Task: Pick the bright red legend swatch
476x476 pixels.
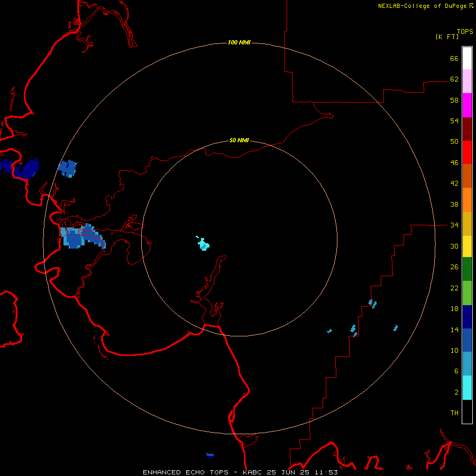Action: [467, 152]
